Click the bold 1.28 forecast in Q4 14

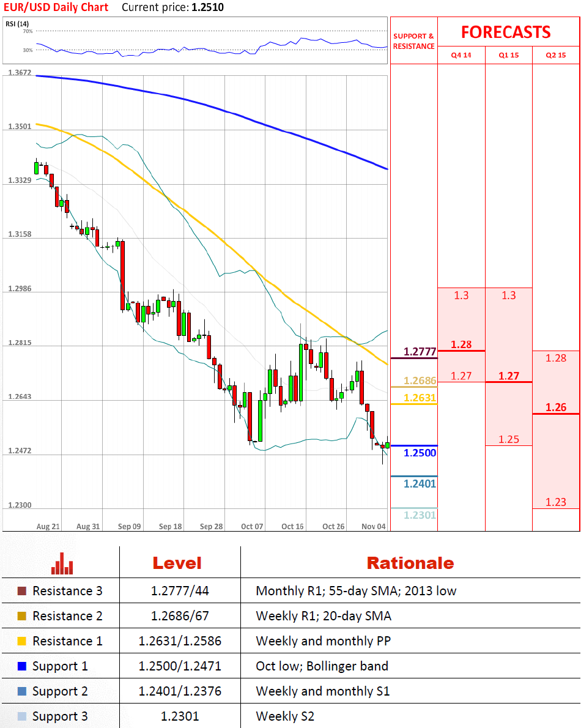[461, 344]
